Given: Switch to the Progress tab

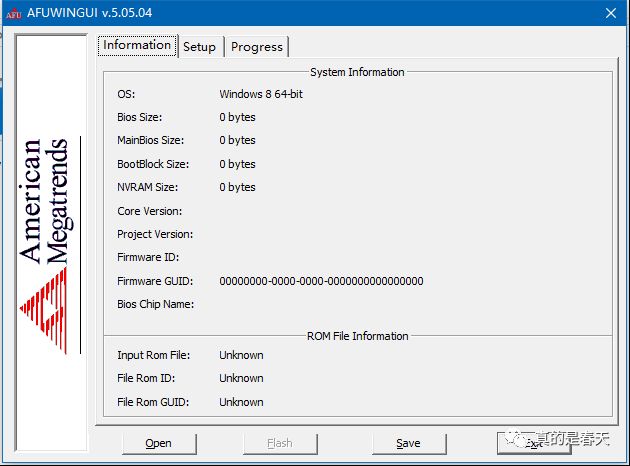Looking at the screenshot, I should click(x=257, y=47).
